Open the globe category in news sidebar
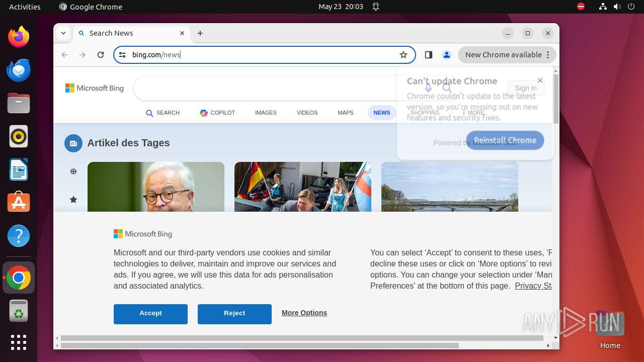Screen dimensions: 644x362 pos(73,171)
